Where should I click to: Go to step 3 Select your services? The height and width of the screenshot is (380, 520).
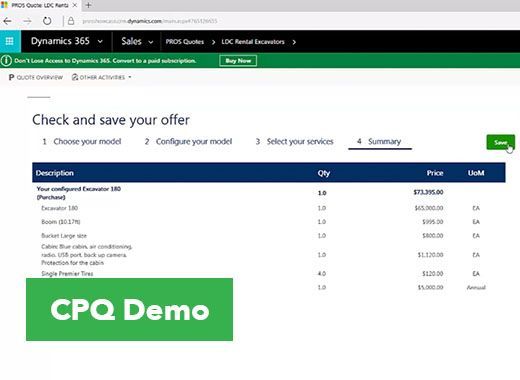click(294, 142)
